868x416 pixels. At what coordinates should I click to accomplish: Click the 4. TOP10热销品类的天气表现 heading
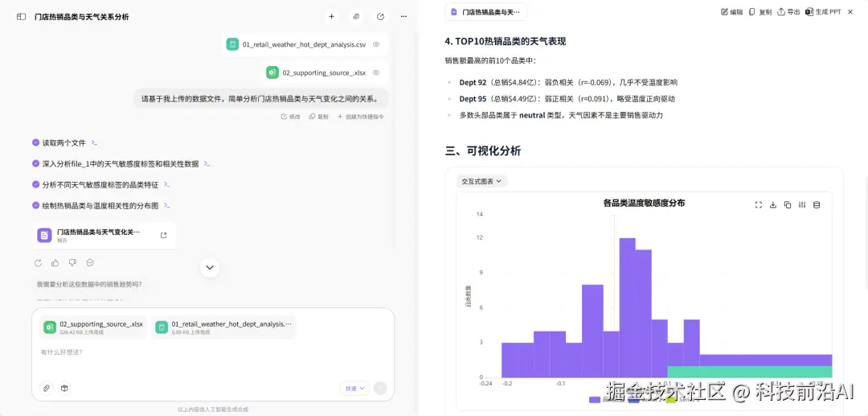pos(506,42)
